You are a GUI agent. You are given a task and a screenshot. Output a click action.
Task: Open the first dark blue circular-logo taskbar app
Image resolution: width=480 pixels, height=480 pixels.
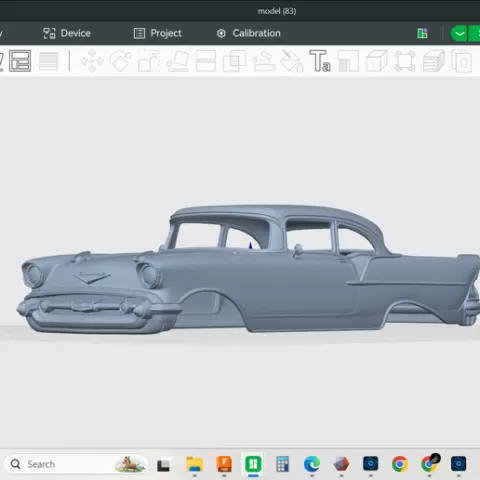coord(370,464)
